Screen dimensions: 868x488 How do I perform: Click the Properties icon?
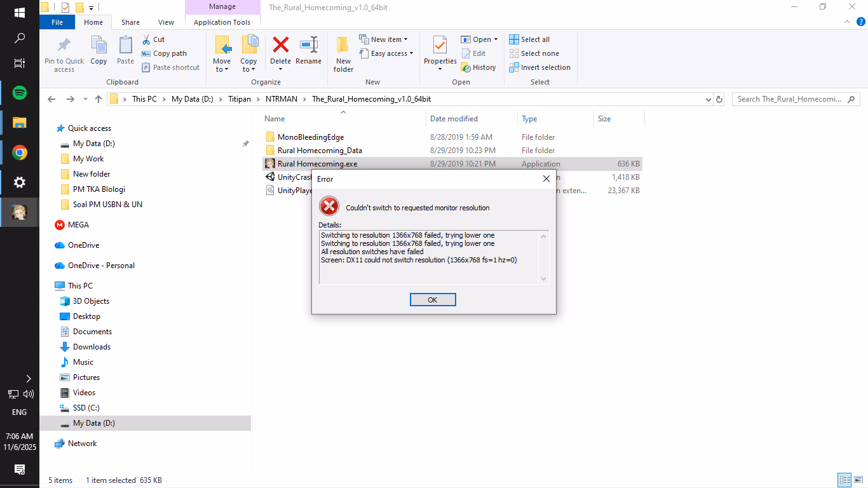pyautogui.click(x=440, y=45)
